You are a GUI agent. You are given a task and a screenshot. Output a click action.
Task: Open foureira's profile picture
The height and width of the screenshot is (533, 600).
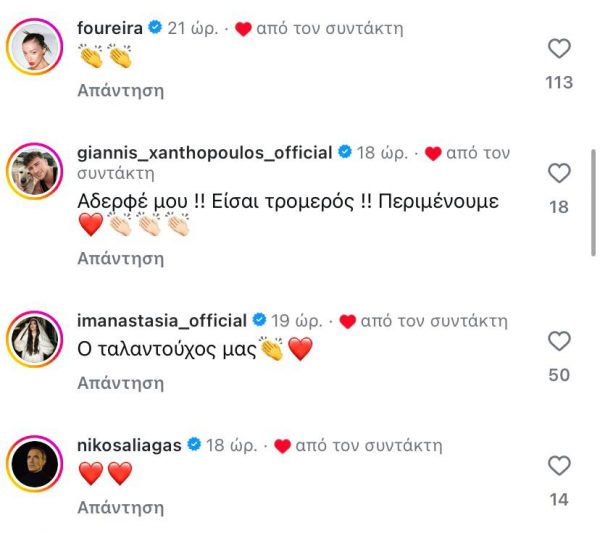point(37,47)
